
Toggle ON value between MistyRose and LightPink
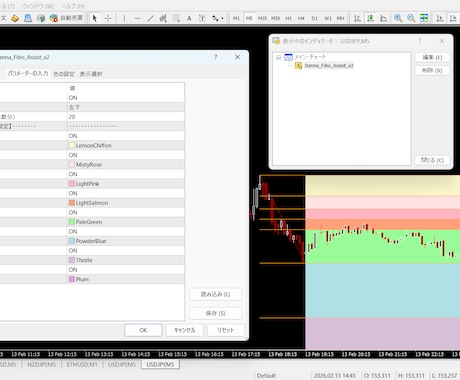coord(126,174)
